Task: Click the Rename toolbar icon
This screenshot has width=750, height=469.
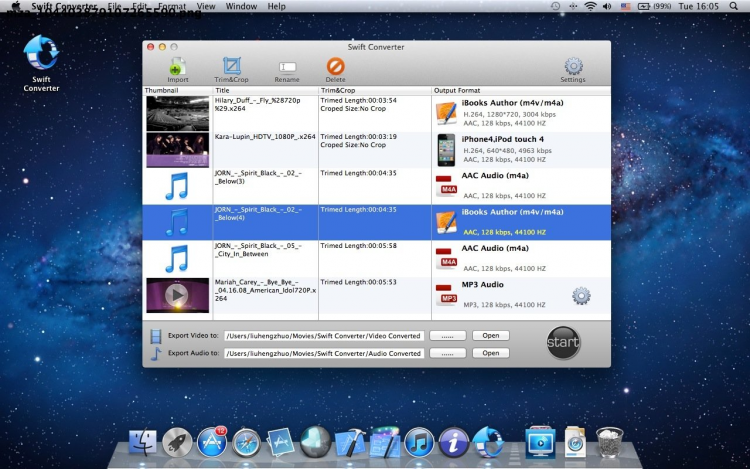Action: pyautogui.click(x=287, y=68)
